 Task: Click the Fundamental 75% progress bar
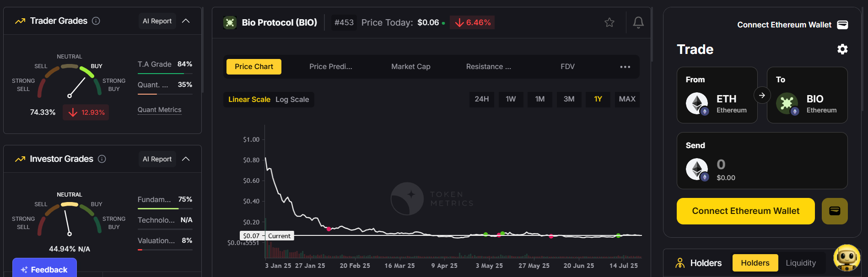(x=165, y=208)
